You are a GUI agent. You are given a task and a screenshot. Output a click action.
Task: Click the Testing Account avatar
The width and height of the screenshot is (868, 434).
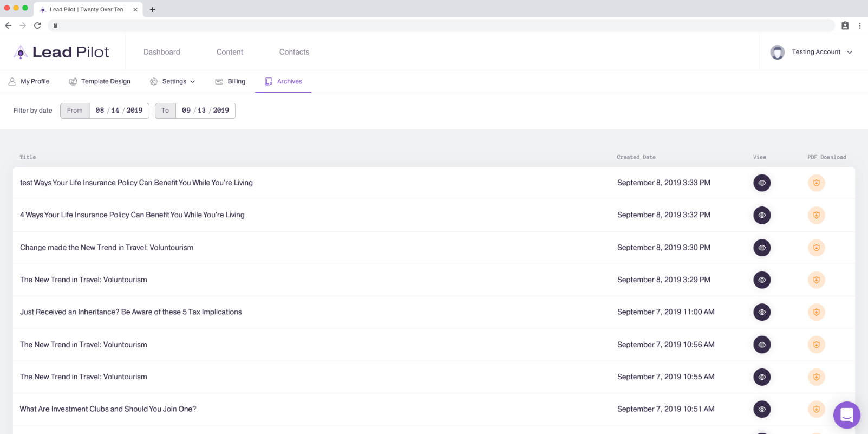[x=778, y=52]
